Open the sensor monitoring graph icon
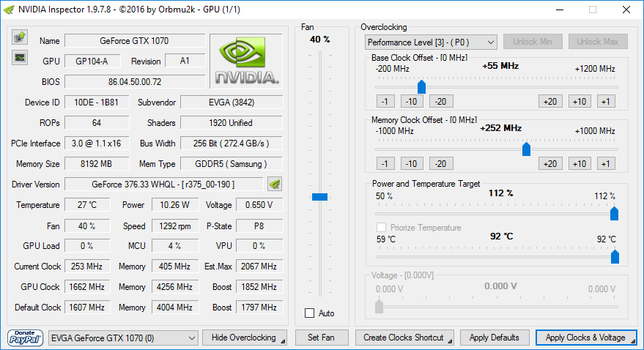 [19, 57]
